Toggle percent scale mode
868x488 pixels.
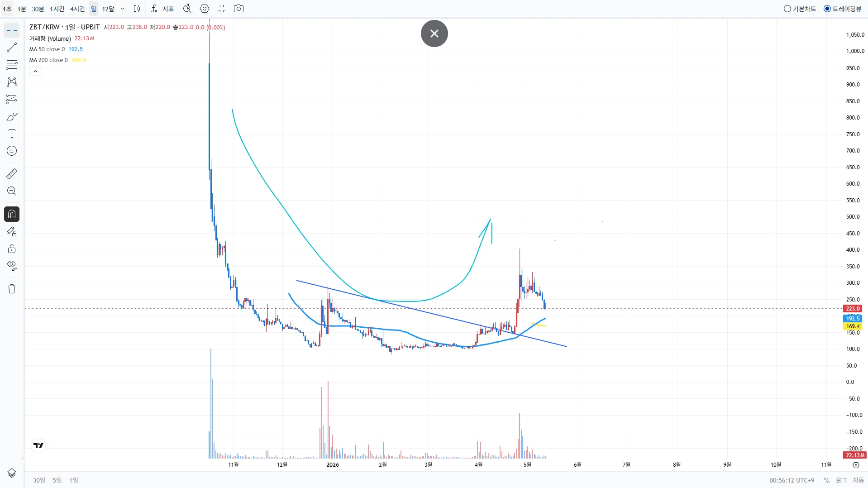tap(827, 480)
